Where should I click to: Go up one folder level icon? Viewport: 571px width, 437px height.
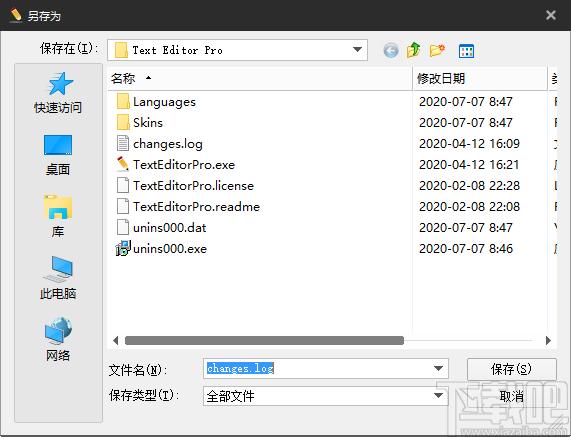pyautogui.click(x=414, y=50)
